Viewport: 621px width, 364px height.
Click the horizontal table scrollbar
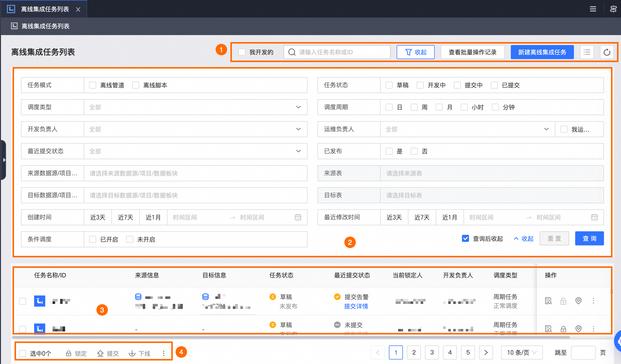pyautogui.click(x=290, y=337)
